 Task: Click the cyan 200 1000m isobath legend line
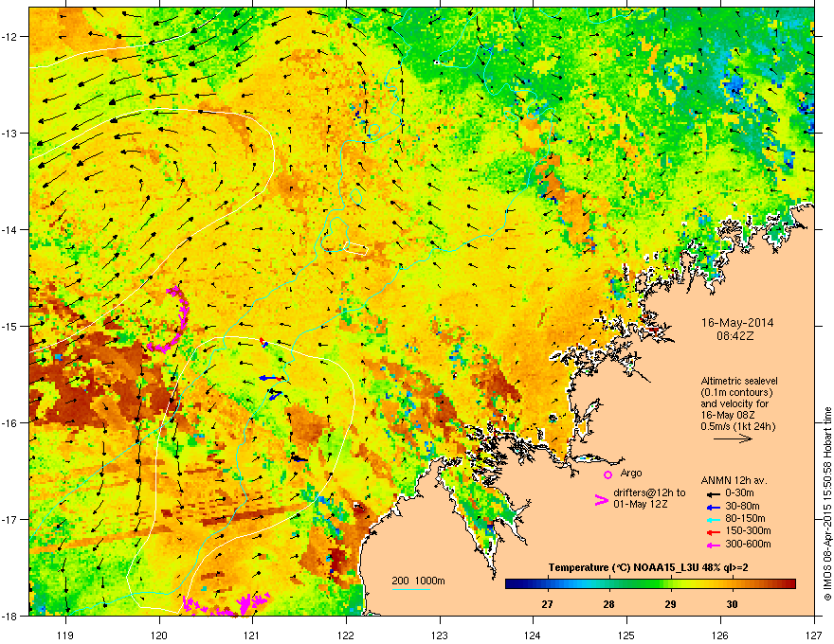click(x=410, y=589)
